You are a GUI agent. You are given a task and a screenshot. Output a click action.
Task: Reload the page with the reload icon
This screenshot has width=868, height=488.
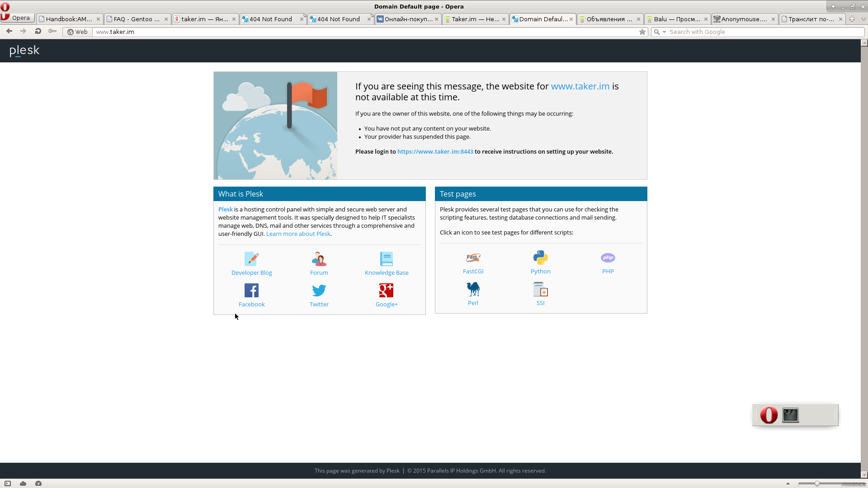click(38, 32)
